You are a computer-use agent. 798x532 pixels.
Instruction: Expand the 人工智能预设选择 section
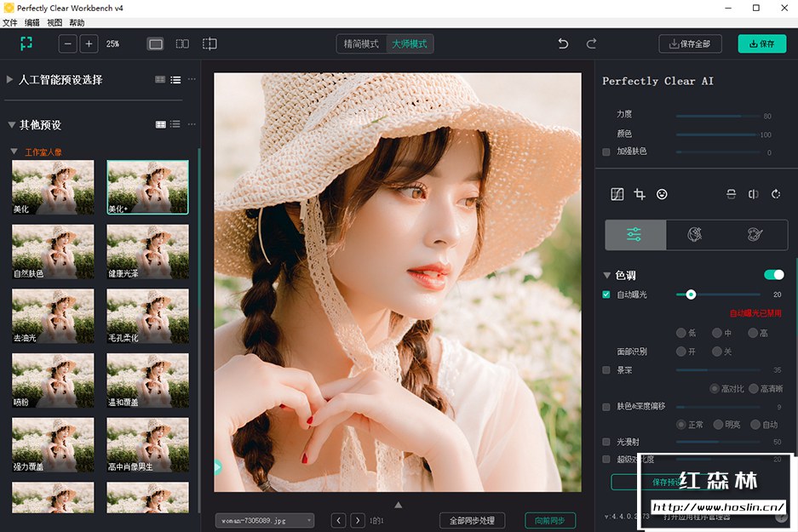click(x=9, y=79)
